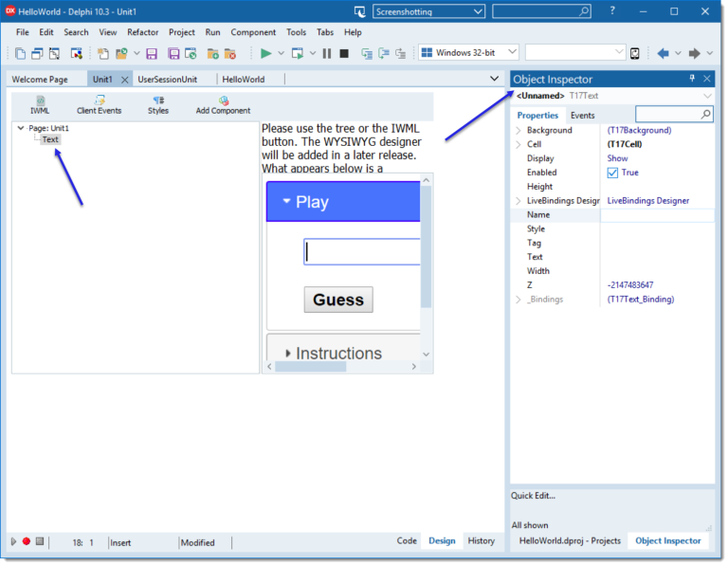Switch to the UserSessionUnit tab
The height and width of the screenshot is (565, 728).
172,80
